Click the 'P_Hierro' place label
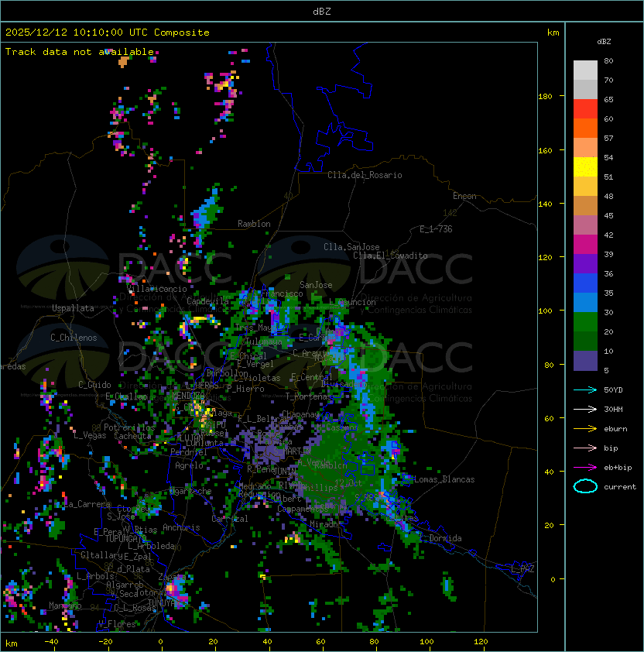Viewport: 644px width, 652px height. point(245,389)
